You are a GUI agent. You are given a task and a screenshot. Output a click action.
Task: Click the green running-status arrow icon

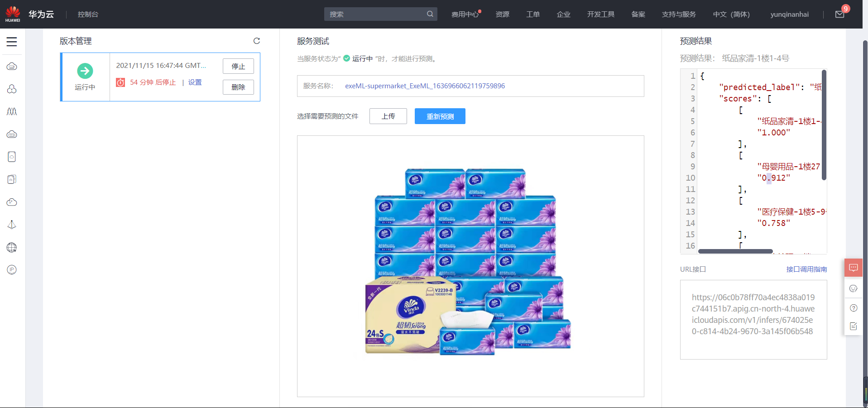[85, 71]
